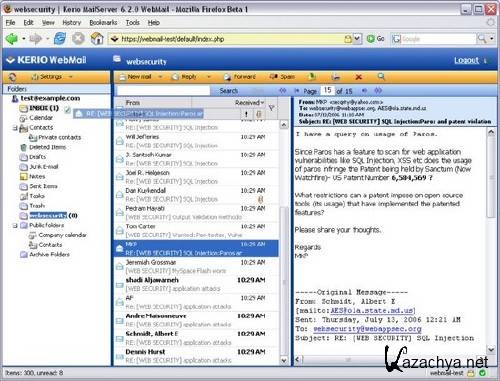Viewport: 500px width, 381px height.
Task: Open the AES@ola.state.md.us mailto link
Action: coord(372,311)
